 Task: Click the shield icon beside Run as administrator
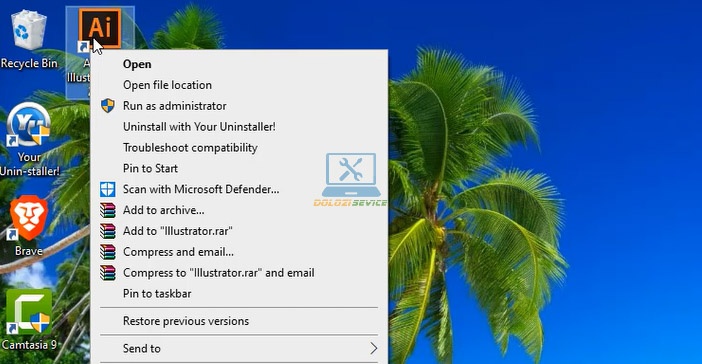[x=107, y=106]
